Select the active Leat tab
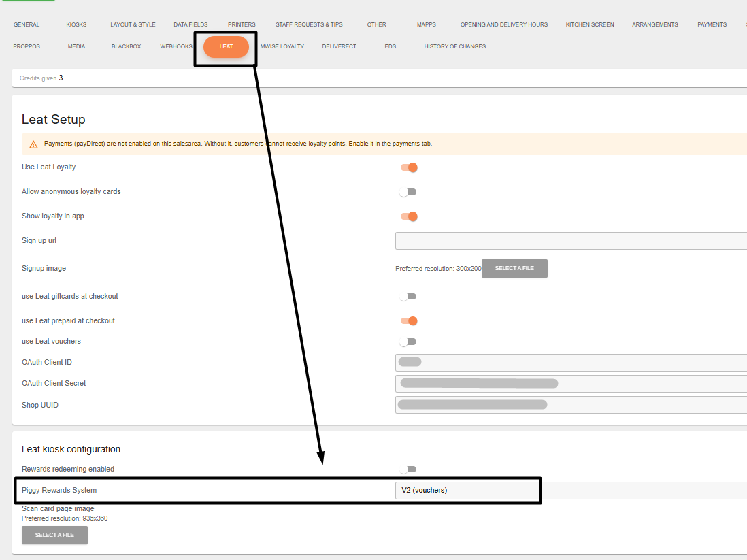This screenshot has height=560, width=747. click(227, 47)
